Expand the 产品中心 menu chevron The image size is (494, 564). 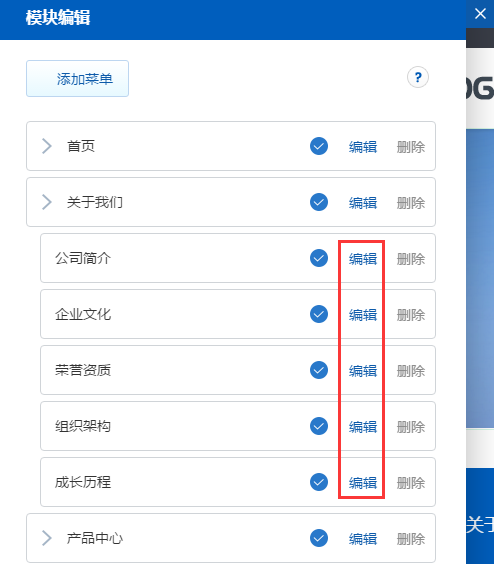47,538
